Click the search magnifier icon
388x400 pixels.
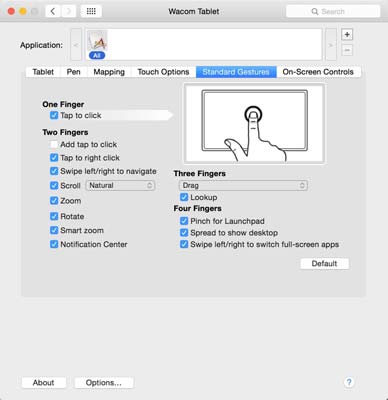pos(315,12)
